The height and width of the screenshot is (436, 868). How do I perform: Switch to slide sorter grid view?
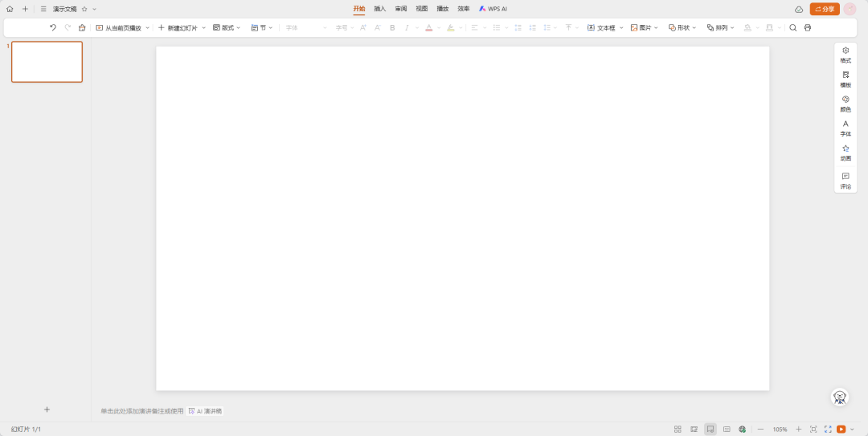pyautogui.click(x=678, y=430)
